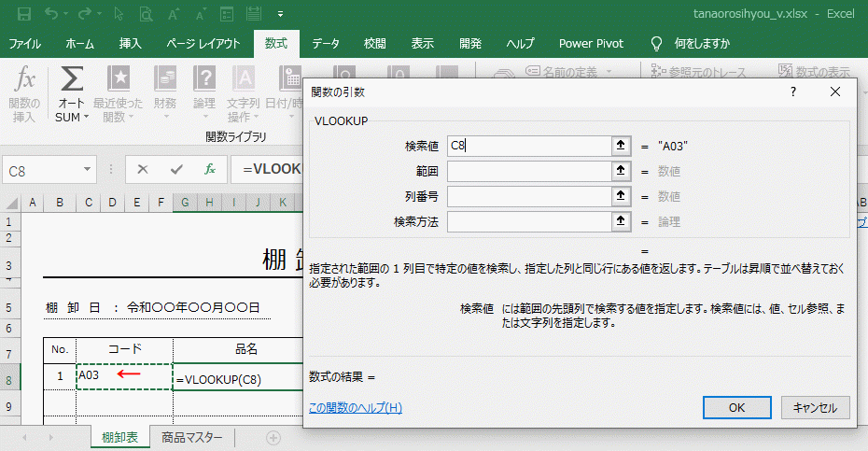Click the pointer select objects icon

coord(119,14)
